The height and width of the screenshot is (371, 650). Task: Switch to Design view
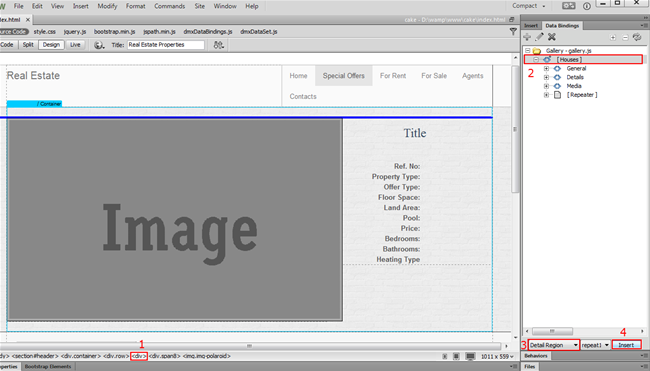click(51, 45)
